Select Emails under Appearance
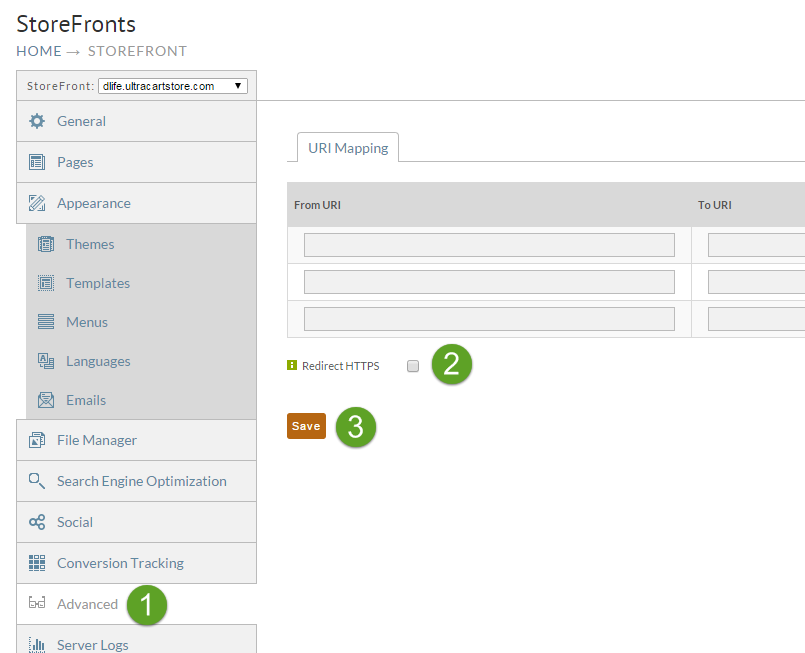Image resolution: width=805 pixels, height=653 pixels. [141, 400]
